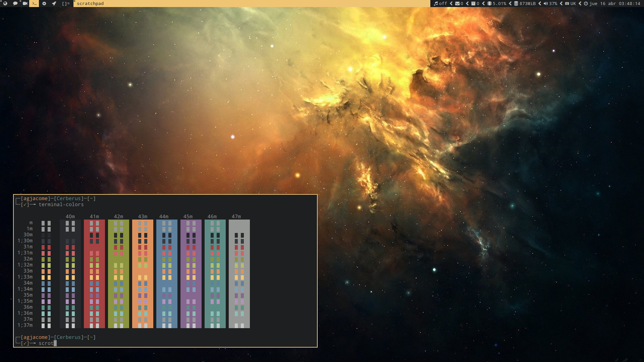Click the 5.01% CPU usage widget

click(x=497, y=3)
